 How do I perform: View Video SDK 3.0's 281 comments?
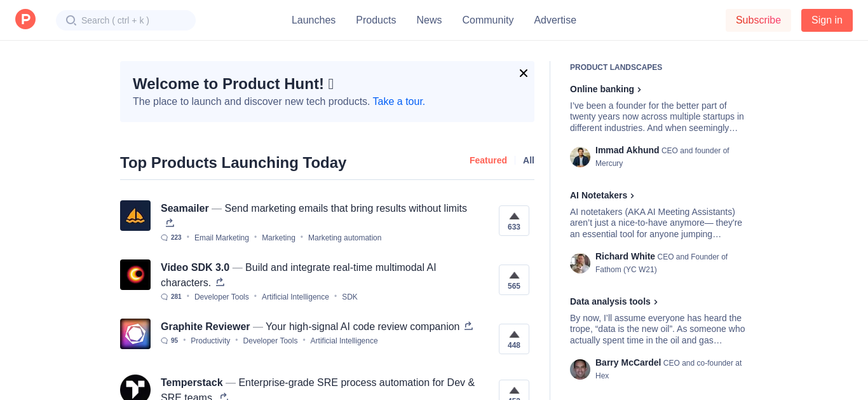tap(171, 297)
